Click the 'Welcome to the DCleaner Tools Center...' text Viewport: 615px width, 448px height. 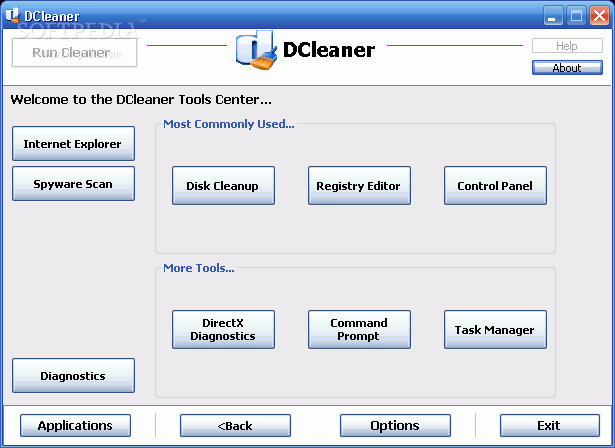coord(141,99)
